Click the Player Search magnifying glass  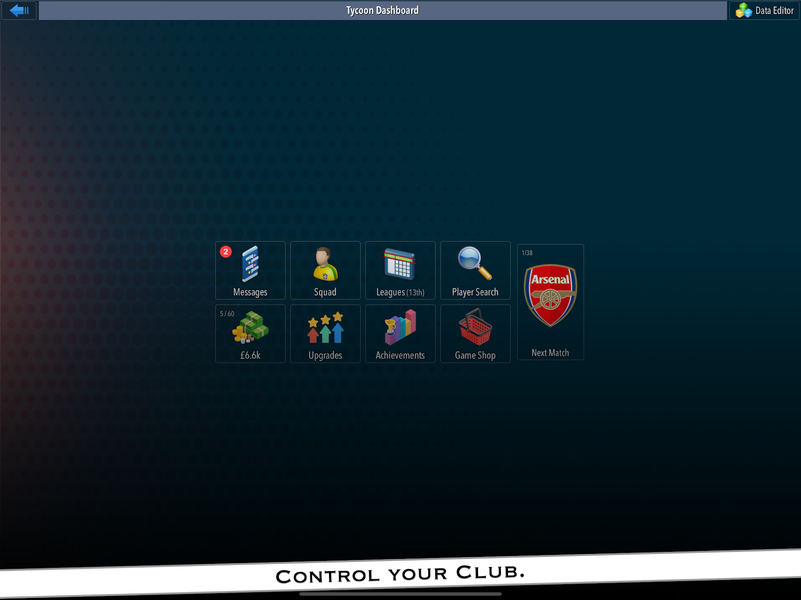coord(475,264)
